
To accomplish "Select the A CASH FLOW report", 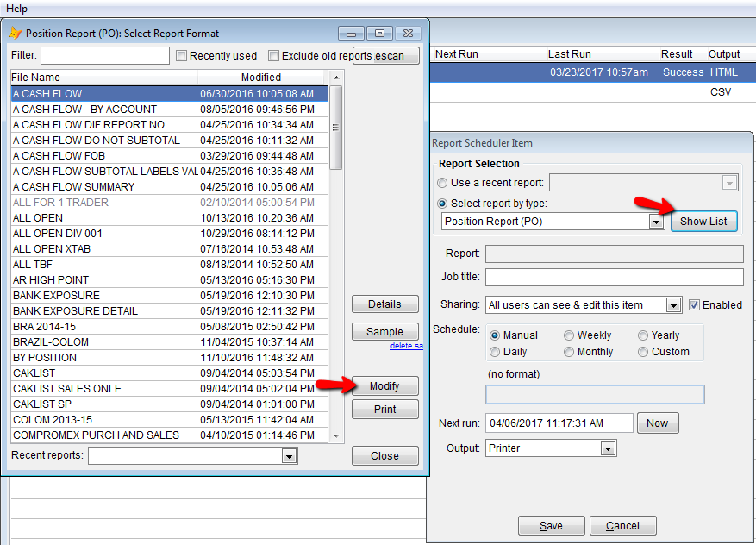I will pyautogui.click(x=170, y=94).
